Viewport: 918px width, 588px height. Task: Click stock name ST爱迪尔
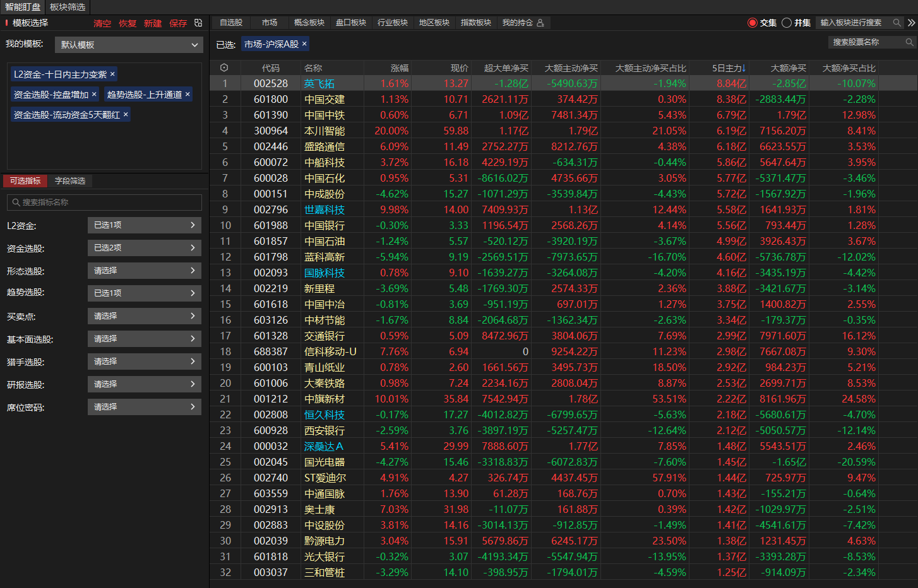pyautogui.click(x=325, y=478)
